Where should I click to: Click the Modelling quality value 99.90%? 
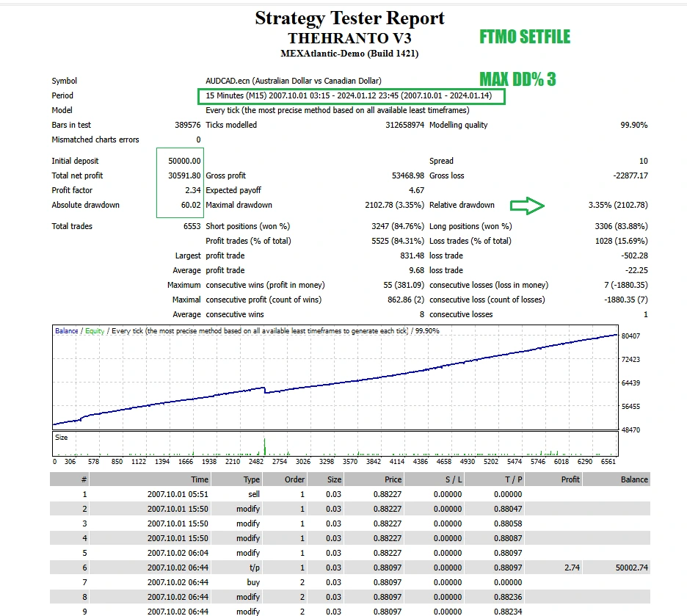(x=633, y=125)
